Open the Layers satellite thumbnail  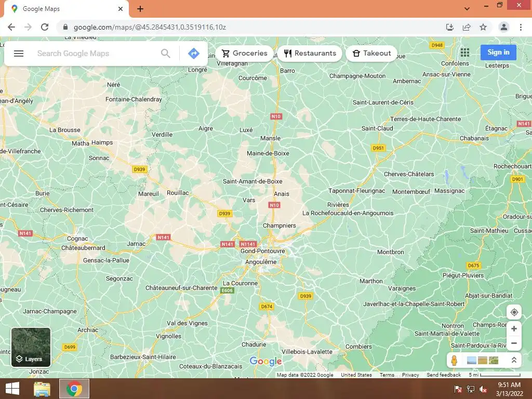(31, 347)
